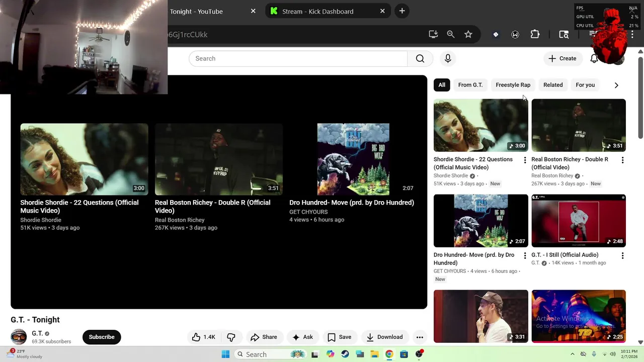644x362 pixels.
Task: Open G.T. channel name link
Action: tap(37, 333)
